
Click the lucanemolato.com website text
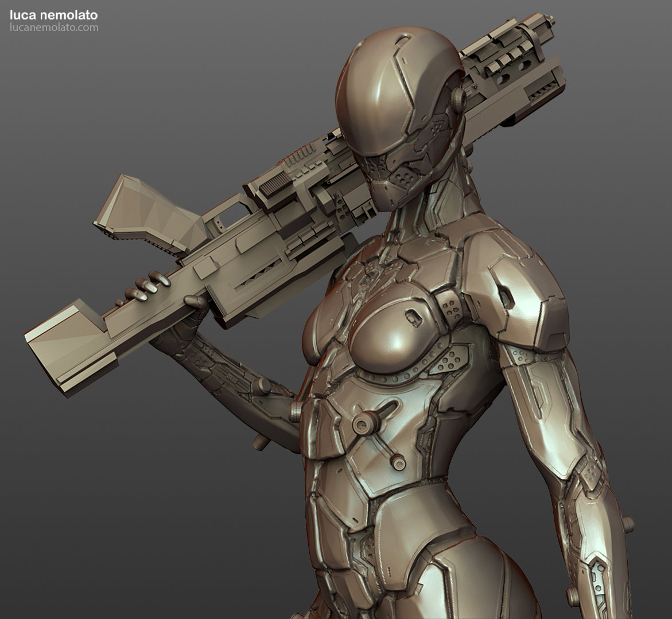54,28
